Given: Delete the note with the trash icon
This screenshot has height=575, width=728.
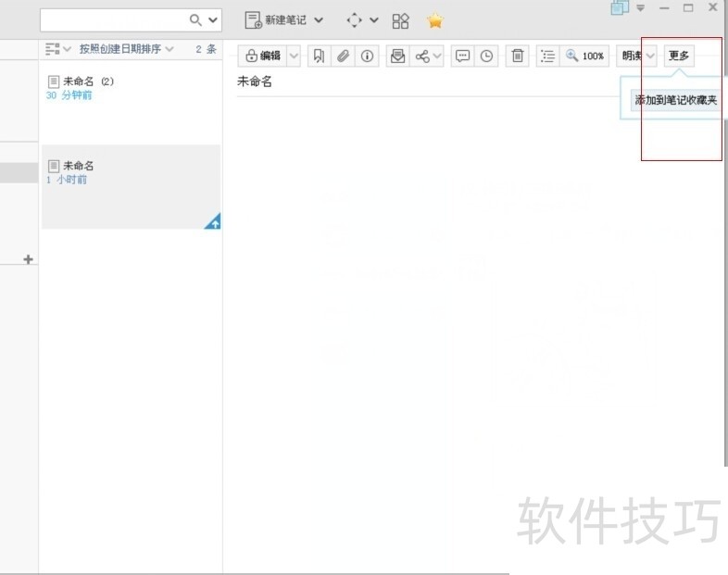Looking at the screenshot, I should (518, 56).
